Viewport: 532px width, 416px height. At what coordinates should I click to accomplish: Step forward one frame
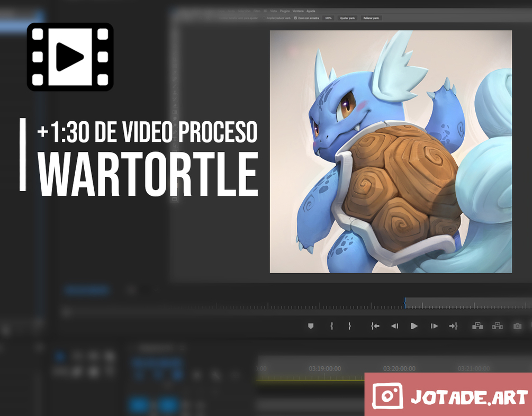434,326
